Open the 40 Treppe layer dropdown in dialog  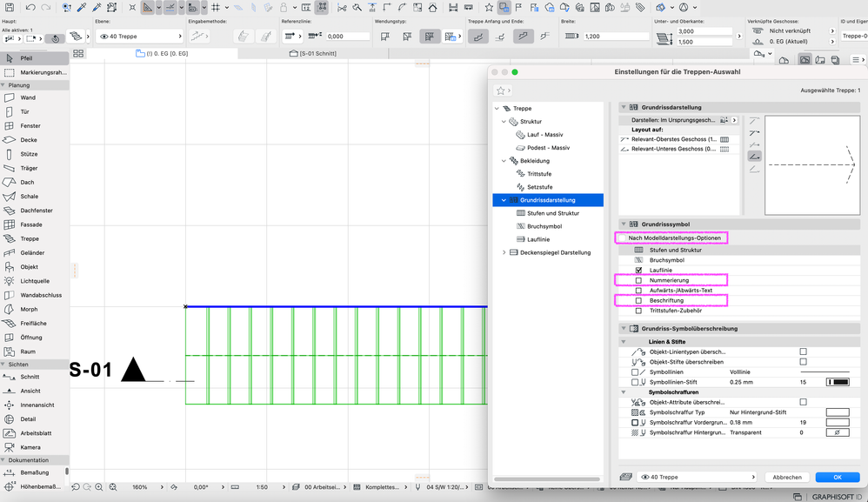pos(696,477)
